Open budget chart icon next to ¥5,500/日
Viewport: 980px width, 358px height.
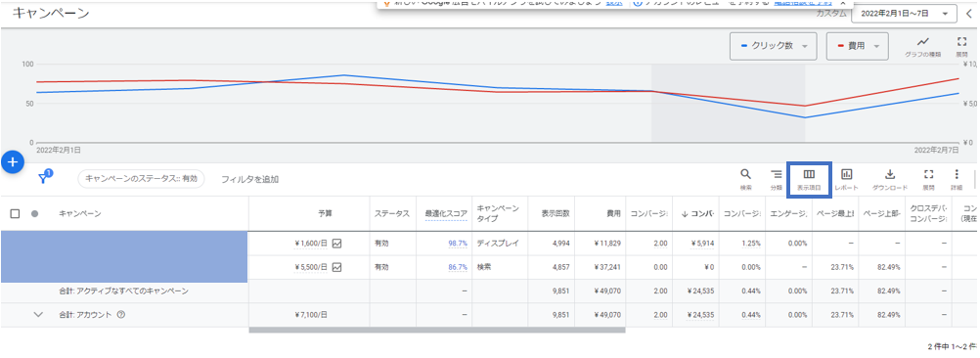tap(336, 267)
